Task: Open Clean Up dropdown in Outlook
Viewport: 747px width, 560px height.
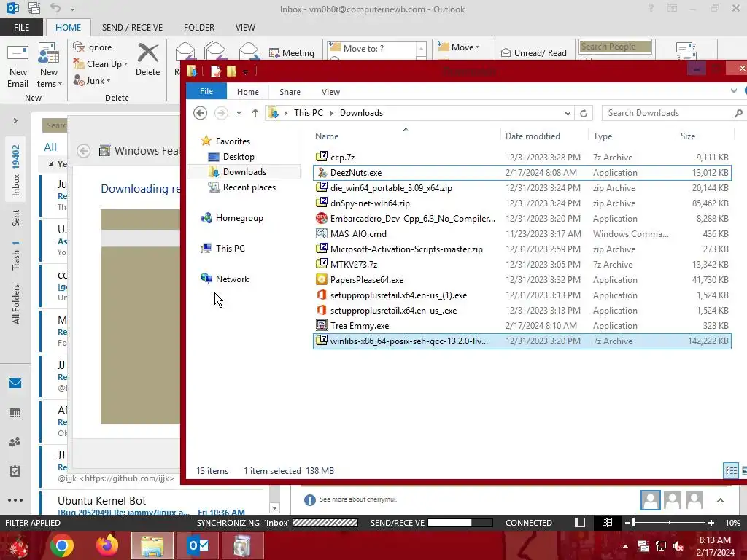Action: pos(101,64)
